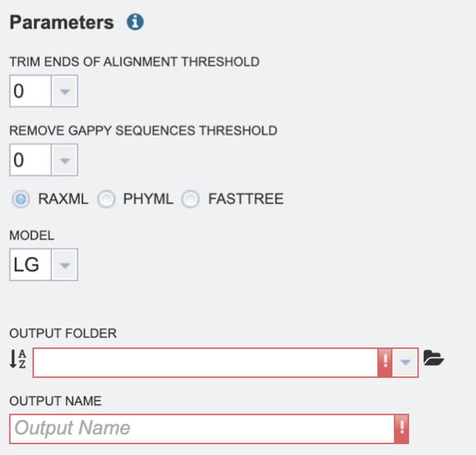Open the Model dropdown arrow
Screen dimensions: 476x455
click(x=65, y=265)
